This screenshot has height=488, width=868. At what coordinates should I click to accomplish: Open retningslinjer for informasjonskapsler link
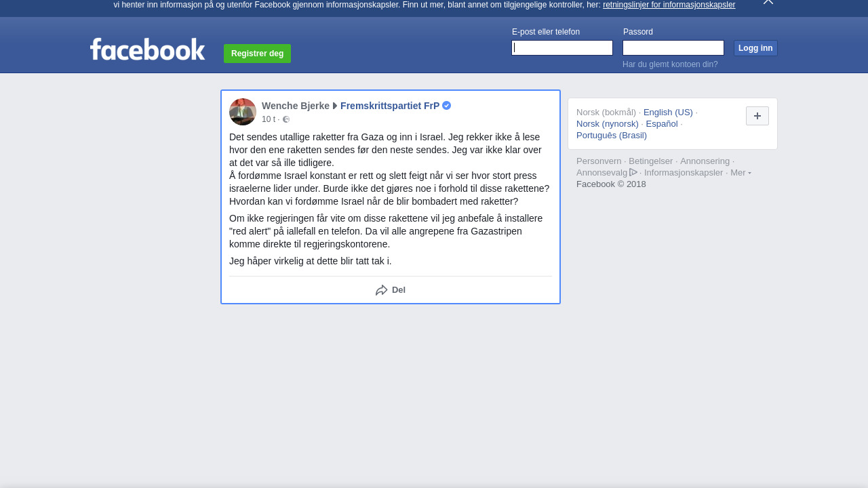(x=669, y=5)
